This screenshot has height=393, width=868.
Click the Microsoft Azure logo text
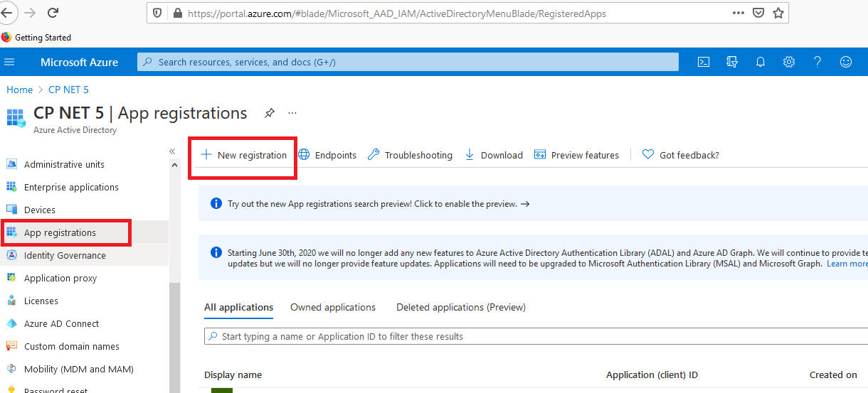pyautogui.click(x=79, y=62)
